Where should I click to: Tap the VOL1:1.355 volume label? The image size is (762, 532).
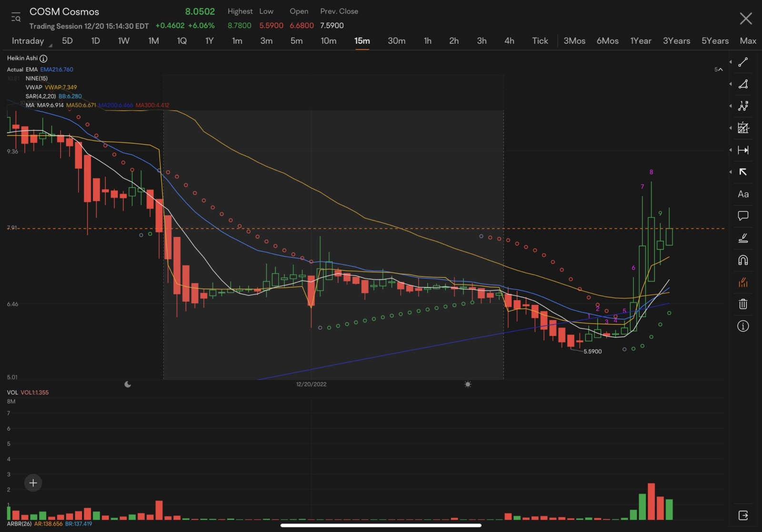tap(35, 393)
